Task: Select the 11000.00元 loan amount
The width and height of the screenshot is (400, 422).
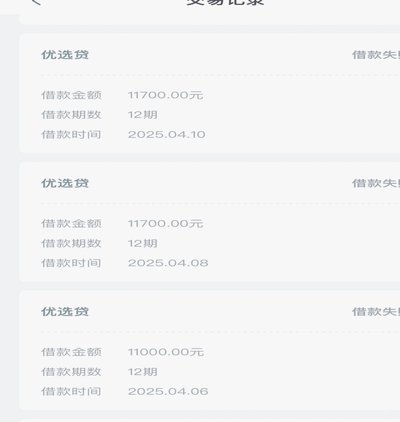Action: [166, 352]
